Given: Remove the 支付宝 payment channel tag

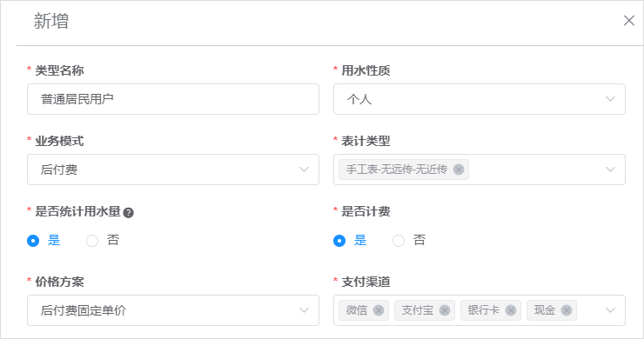Looking at the screenshot, I should tap(445, 310).
